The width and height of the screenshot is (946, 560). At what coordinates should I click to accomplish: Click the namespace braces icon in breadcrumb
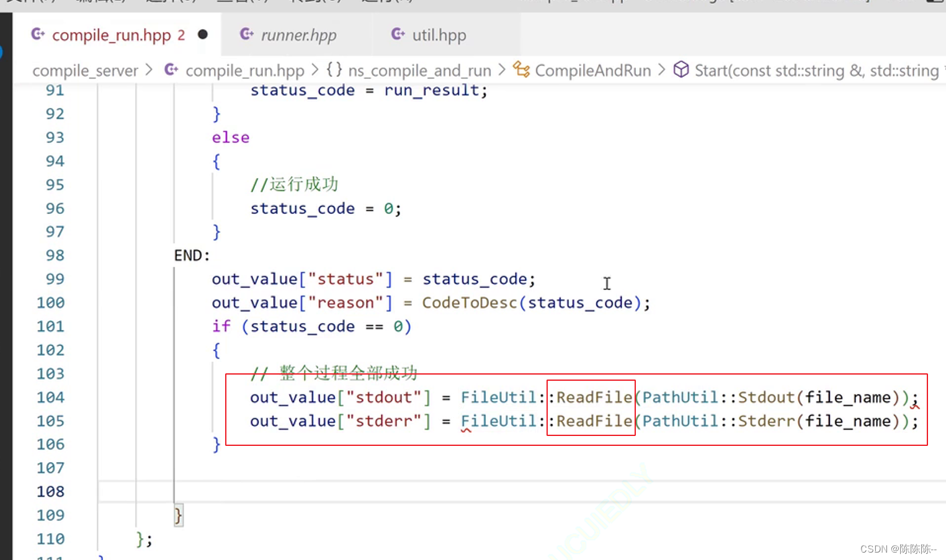334,69
